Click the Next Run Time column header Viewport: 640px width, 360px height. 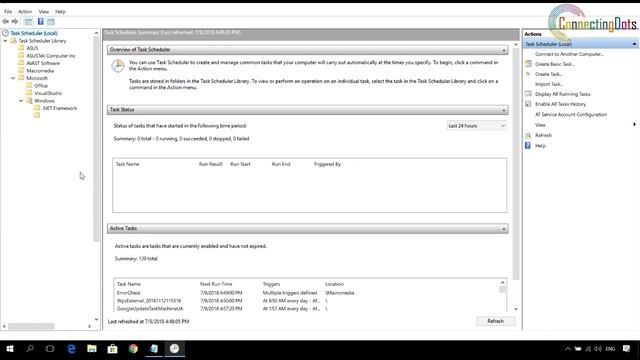pos(216,284)
